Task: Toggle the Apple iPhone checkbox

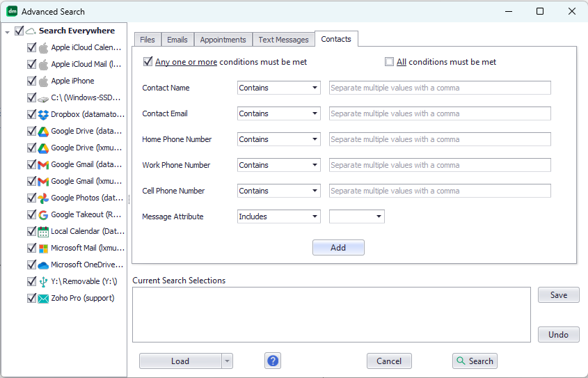Action: 32,81
